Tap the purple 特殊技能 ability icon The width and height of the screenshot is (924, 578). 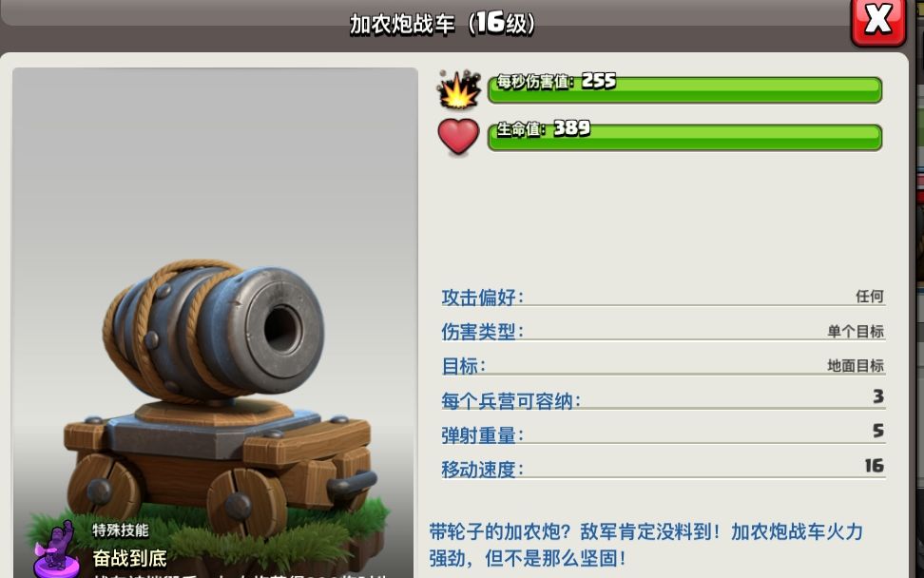[x=56, y=549]
